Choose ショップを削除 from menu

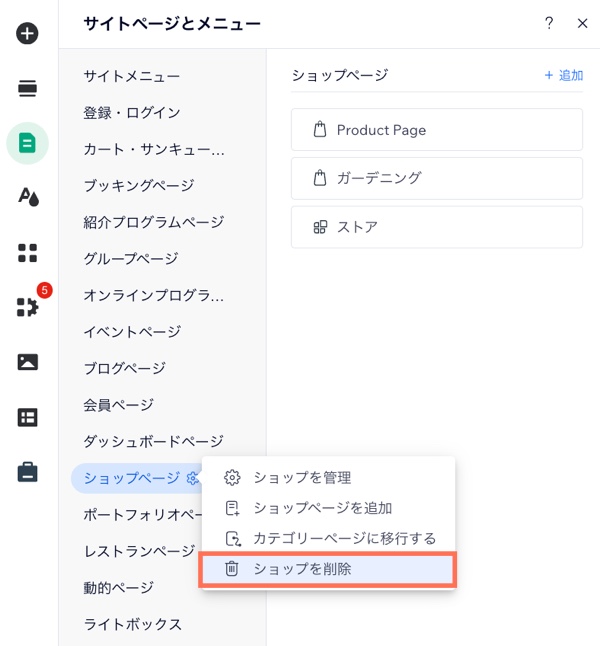[328, 569]
